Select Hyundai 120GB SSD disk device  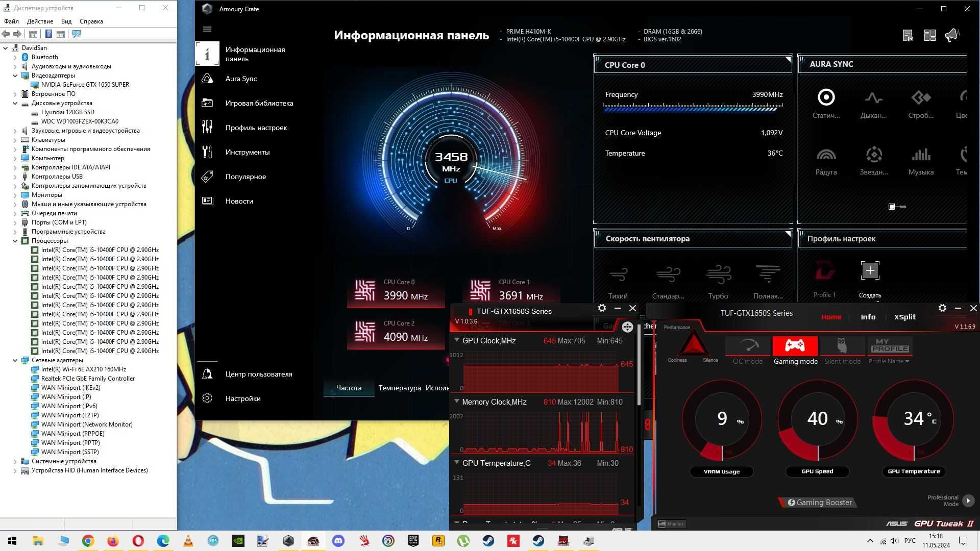click(x=67, y=112)
